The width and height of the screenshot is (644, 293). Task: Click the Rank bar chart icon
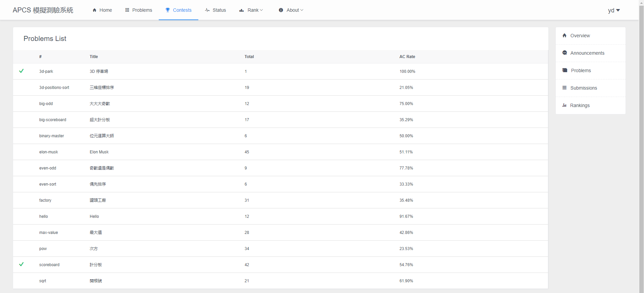coord(242,10)
